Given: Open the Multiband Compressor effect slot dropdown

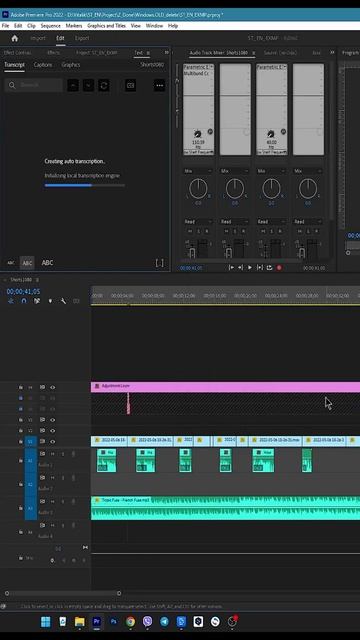Looking at the screenshot, I should click(x=198, y=73).
